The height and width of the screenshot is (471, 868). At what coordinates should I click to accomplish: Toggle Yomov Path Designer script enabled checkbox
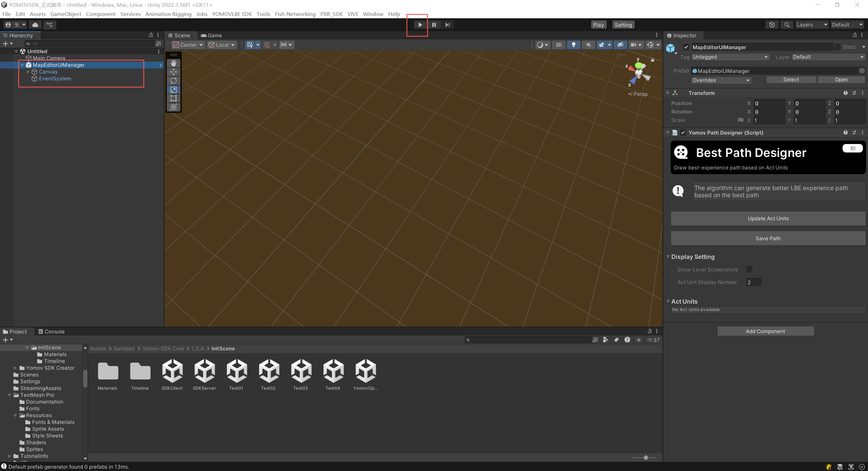point(683,132)
